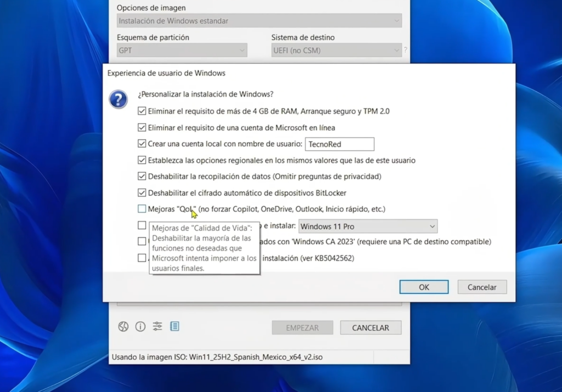
Task: Open Rufus about info icon
Action: [x=140, y=327]
